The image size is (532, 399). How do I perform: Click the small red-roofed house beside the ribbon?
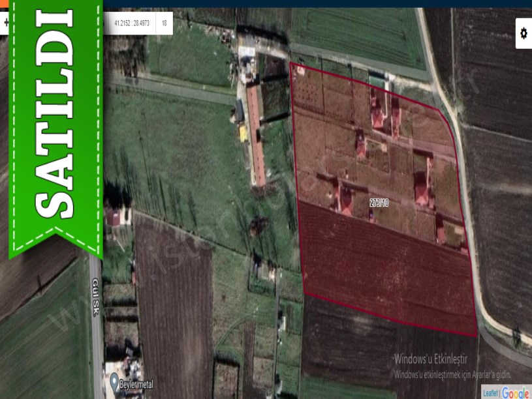[x=113, y=217]
